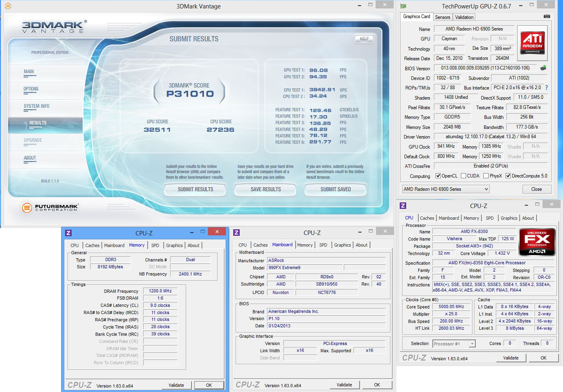
Task: Click the CAS# Latency value '9.0 clocks'
Action: (160, 305)
